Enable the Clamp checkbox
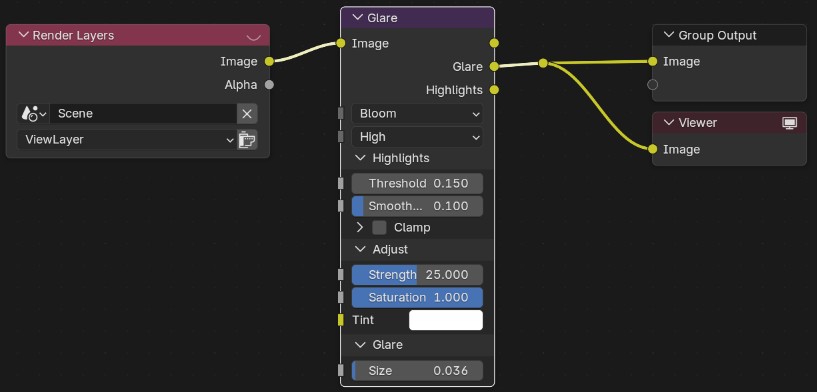 click(x=380, y=227)
